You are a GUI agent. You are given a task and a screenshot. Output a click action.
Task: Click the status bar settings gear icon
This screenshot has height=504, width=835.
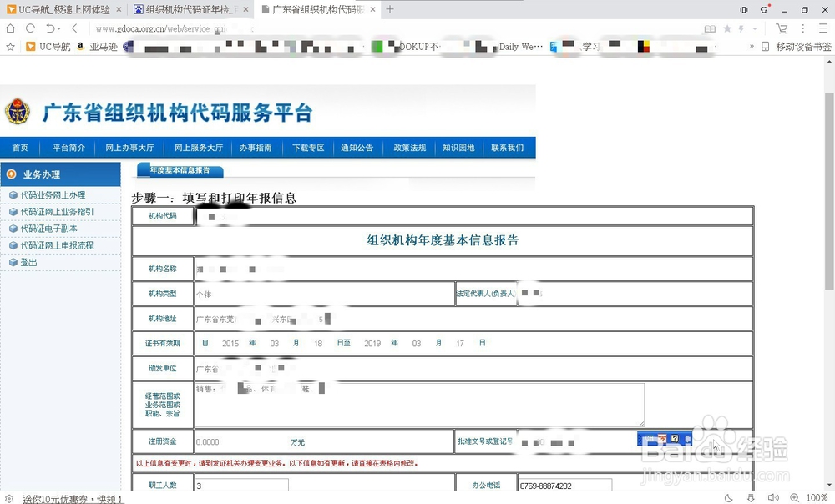(9, 499)
